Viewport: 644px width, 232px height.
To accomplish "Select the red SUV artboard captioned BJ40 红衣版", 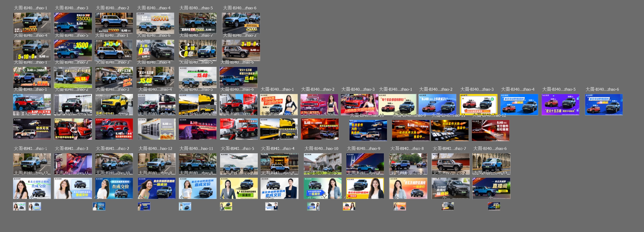I will pos(32,105).
